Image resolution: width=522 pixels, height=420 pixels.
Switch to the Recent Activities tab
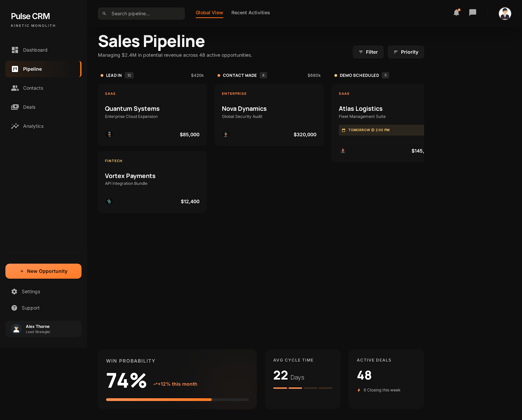251,12
